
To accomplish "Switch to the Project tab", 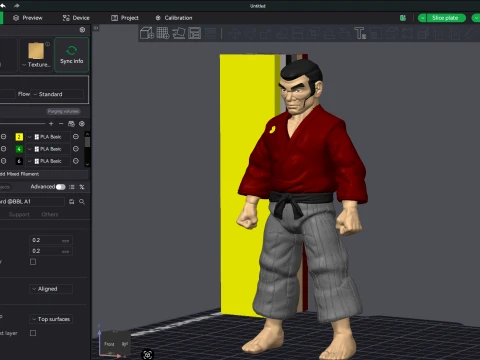I will [x=125, y=18].
